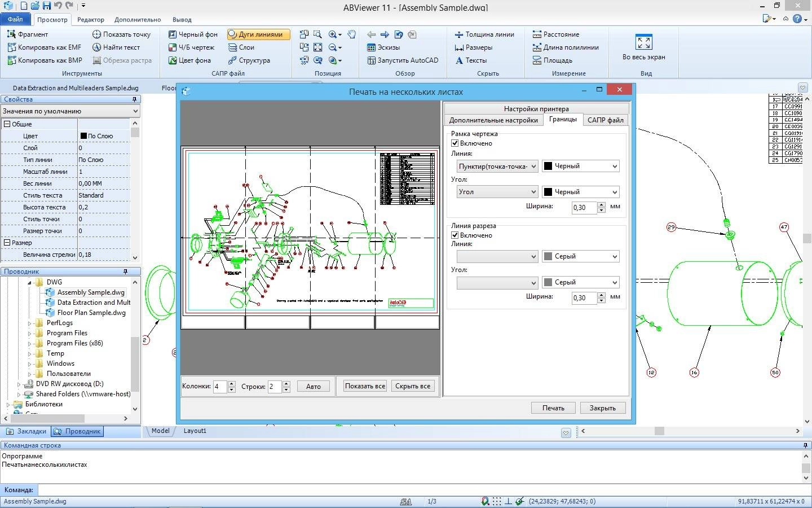The image size is (812, 508).
Task: Open the Найти текст search tool
Action: pyautogui.click(x=116, y=47)
